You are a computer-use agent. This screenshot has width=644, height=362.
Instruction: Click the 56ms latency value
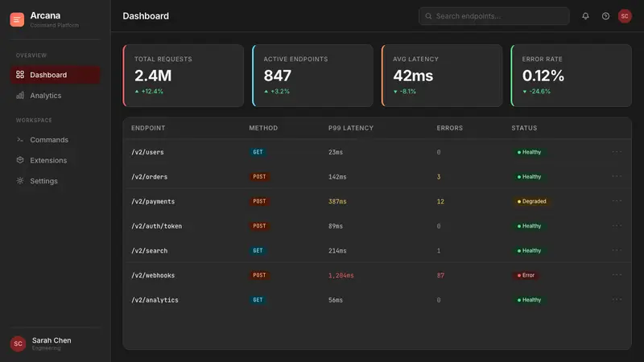(x=335, y=299)
